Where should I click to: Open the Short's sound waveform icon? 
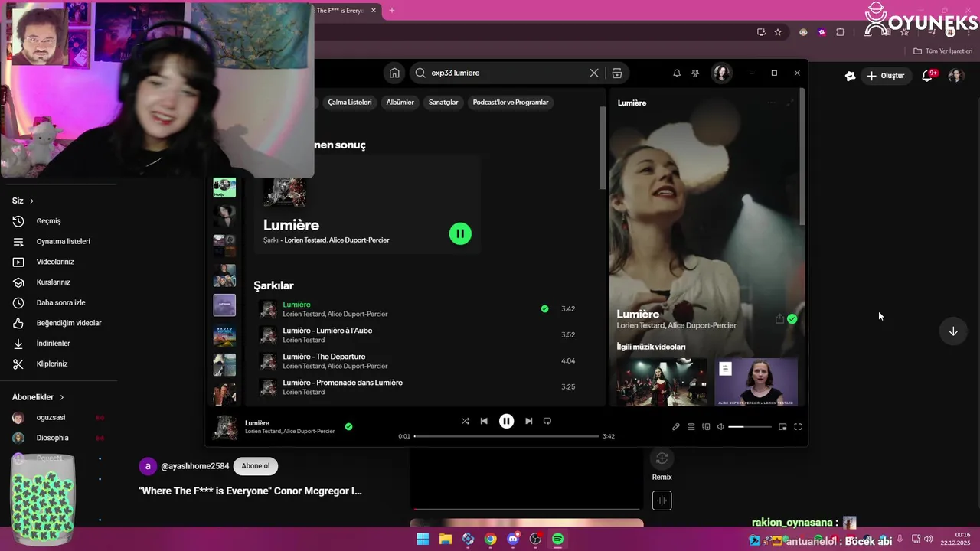[x=661, y=501]
